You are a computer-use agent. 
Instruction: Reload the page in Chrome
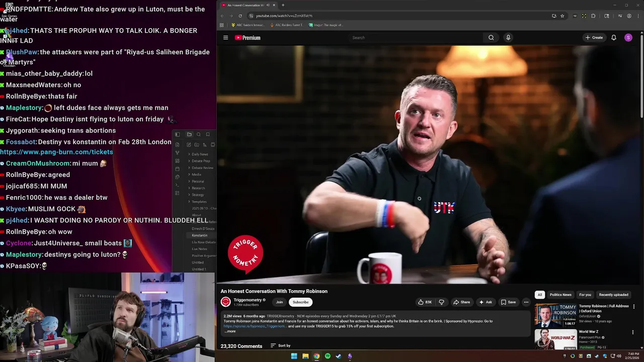coord(240,16)
